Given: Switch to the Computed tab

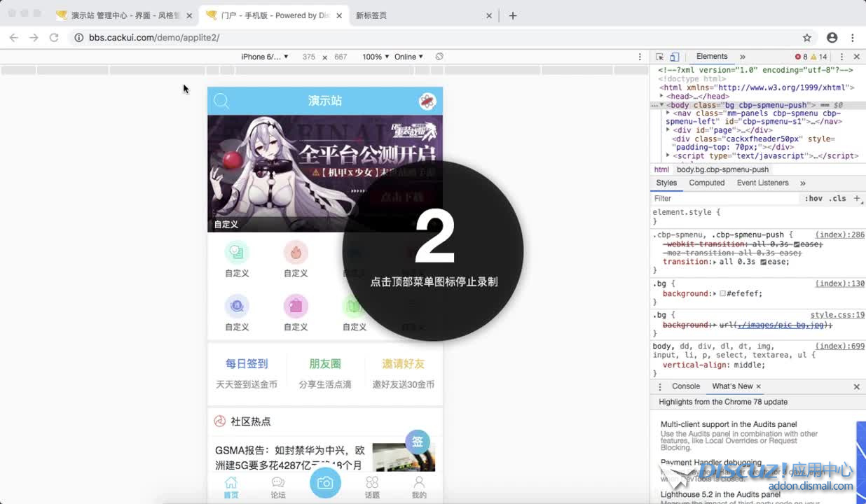Looking at the screenshot, I should pos(706,183).
